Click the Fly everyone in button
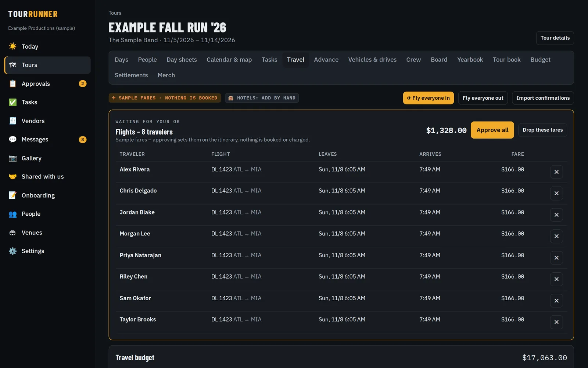This screenshot has width=588, height=368. [429, 98]
